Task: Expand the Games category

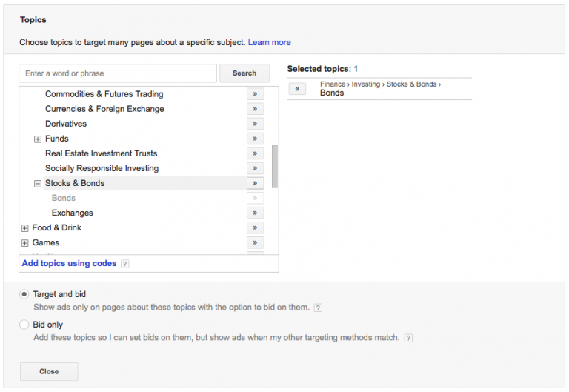Action: (x=25, y=243)
